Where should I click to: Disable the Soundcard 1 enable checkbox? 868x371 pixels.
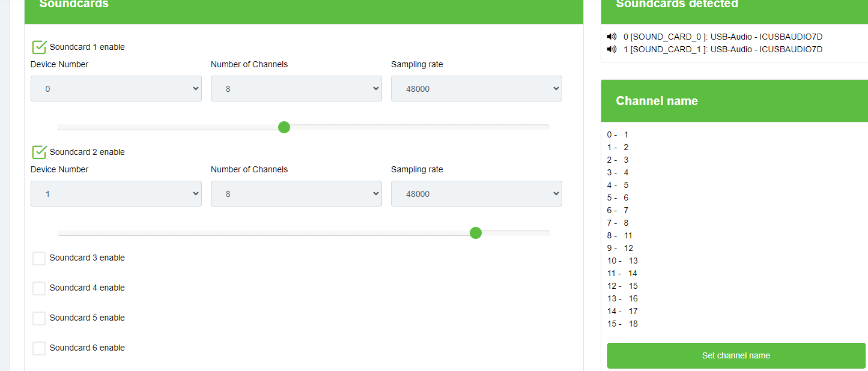click(x=39, y=47)
